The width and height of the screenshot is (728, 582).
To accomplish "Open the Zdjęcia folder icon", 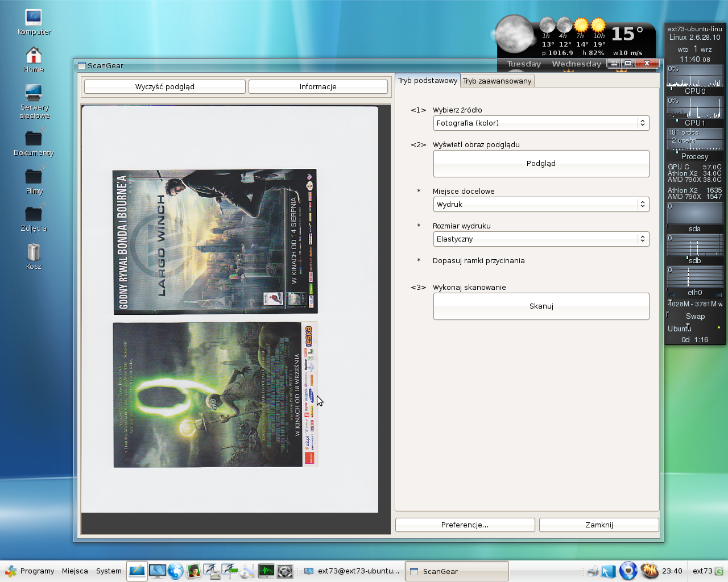I will [x=34, y=218].
